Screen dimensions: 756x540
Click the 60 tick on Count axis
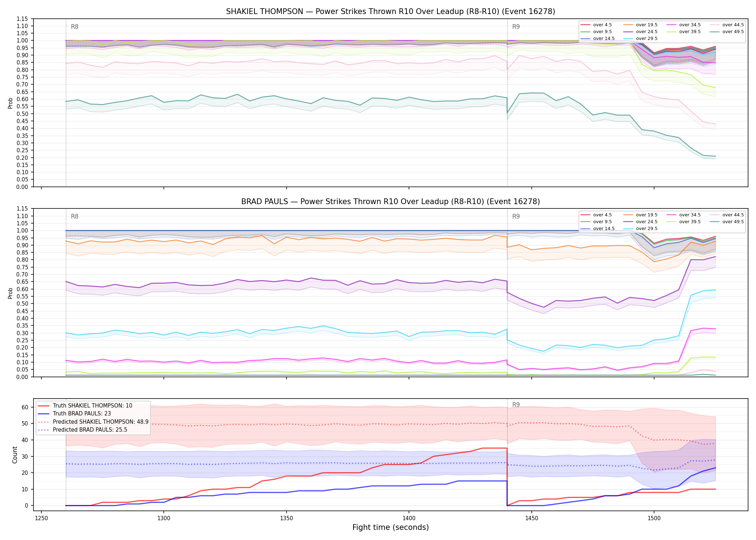click(x=25, y=408)
